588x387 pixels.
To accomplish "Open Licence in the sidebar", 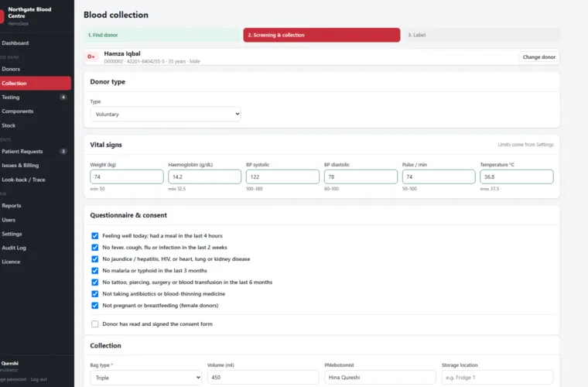I will pos(36,262).
